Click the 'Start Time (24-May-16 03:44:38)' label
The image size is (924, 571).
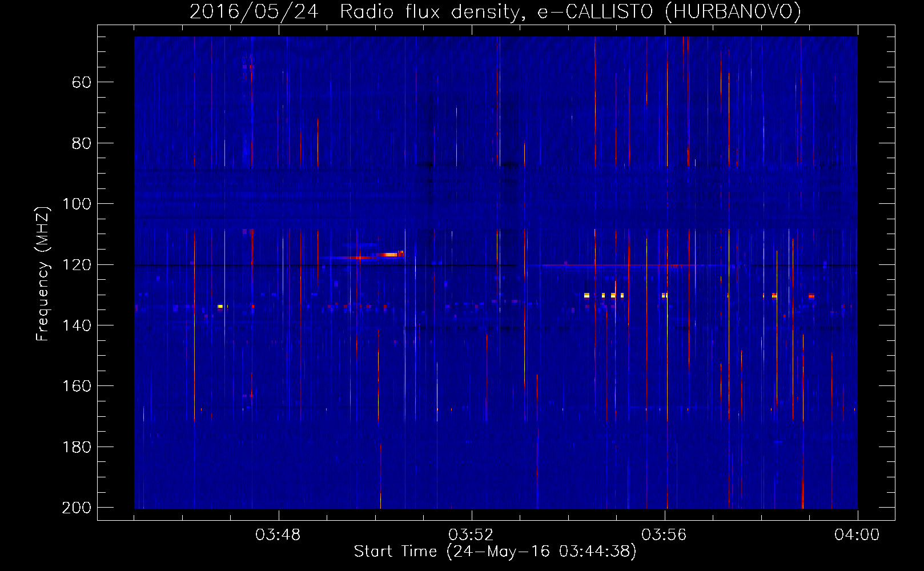tap(495, 552)
